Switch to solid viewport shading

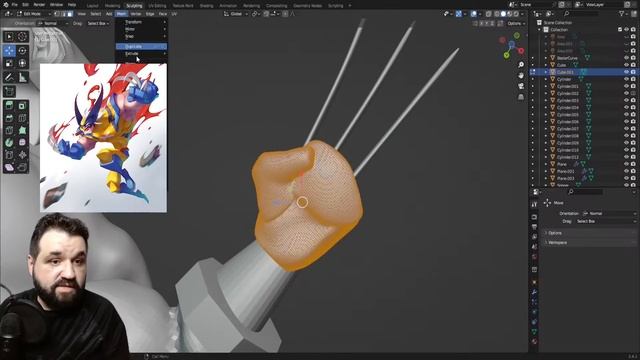click(503, 14)
